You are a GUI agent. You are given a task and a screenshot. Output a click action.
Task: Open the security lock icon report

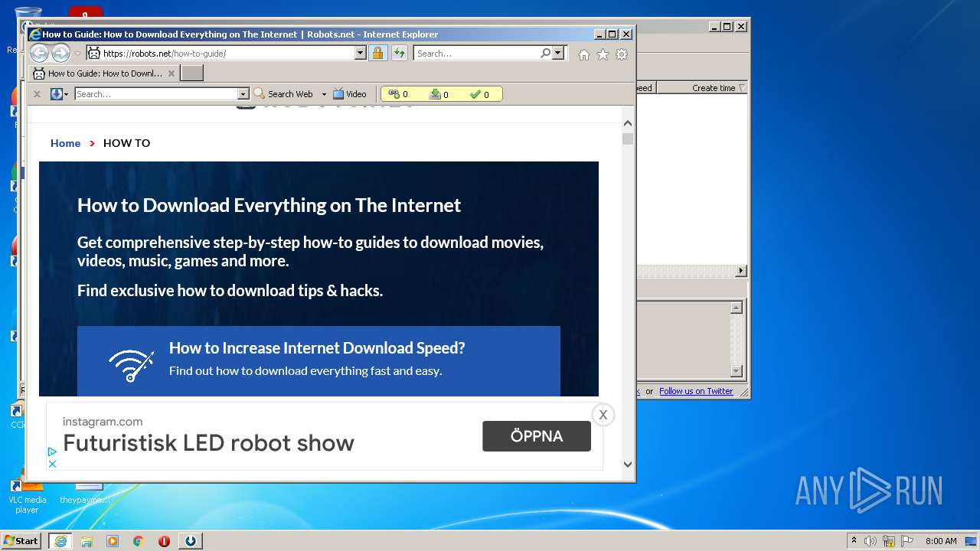(x=377, y=54)
